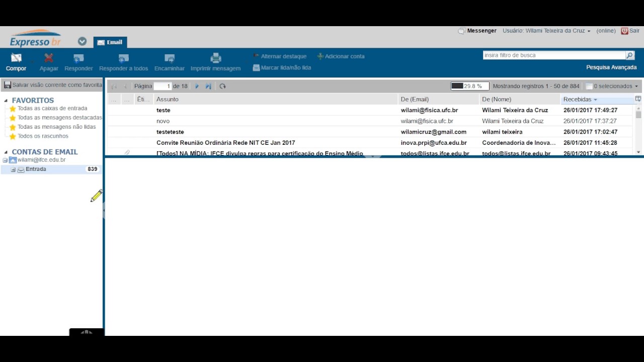Jump to the last page arrow
Screen dimensions: 644x362
(208, 86)
